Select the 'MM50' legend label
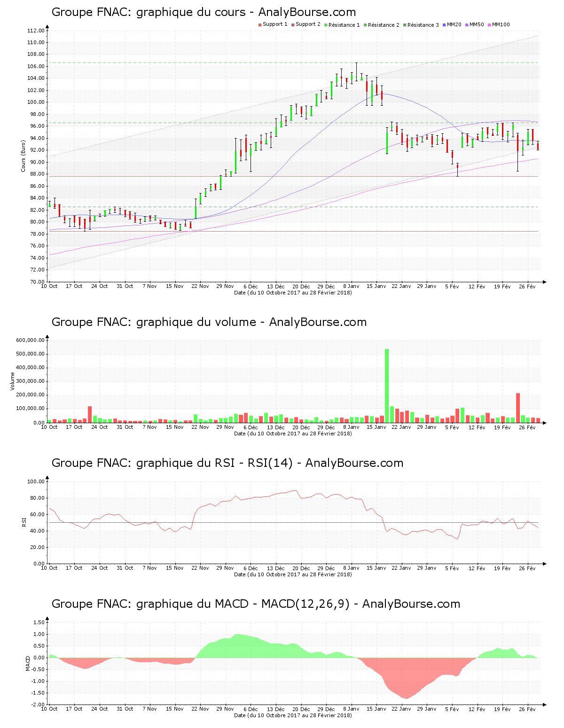This screenshot has height=728, width=564. click(x=477, y=24)
